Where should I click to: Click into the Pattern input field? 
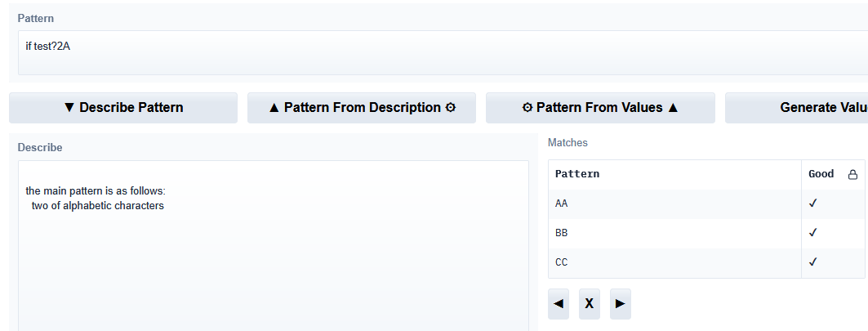(x=441, y=53)
